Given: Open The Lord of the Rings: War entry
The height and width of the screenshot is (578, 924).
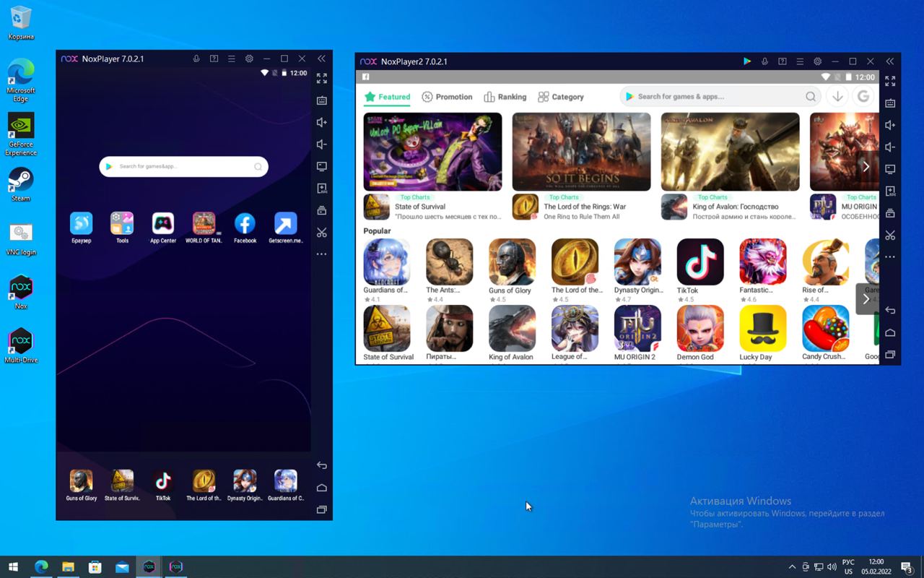Looking at the screenshot, I should click(581, 207).
